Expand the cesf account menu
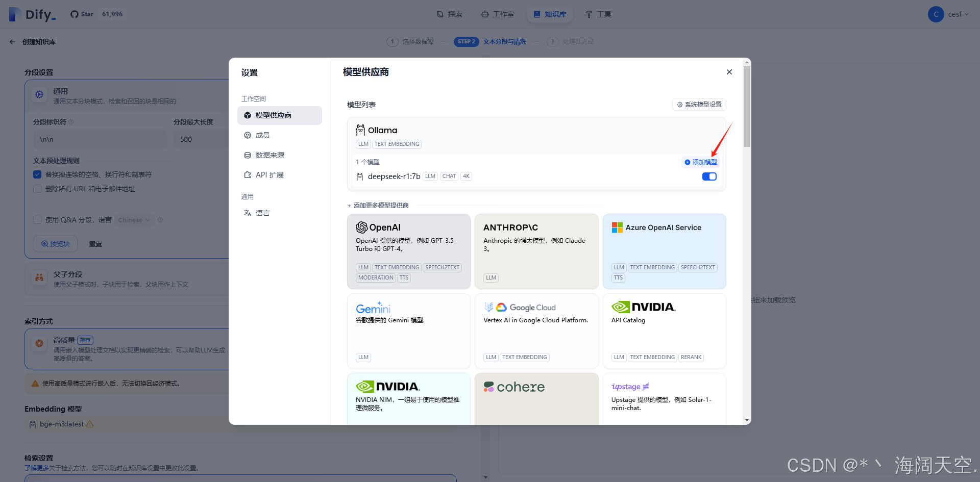The image size is (980, 482). click(x=958, y=14)
